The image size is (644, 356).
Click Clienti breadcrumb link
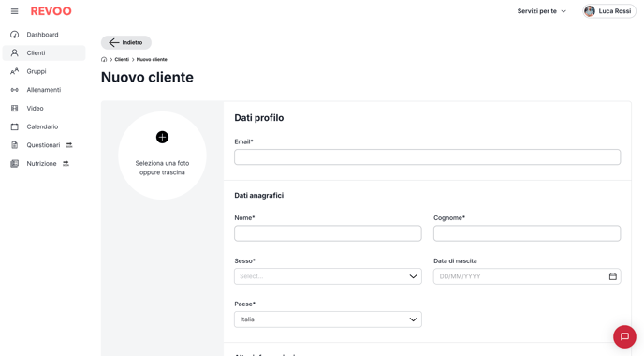(x=122, y=60)
